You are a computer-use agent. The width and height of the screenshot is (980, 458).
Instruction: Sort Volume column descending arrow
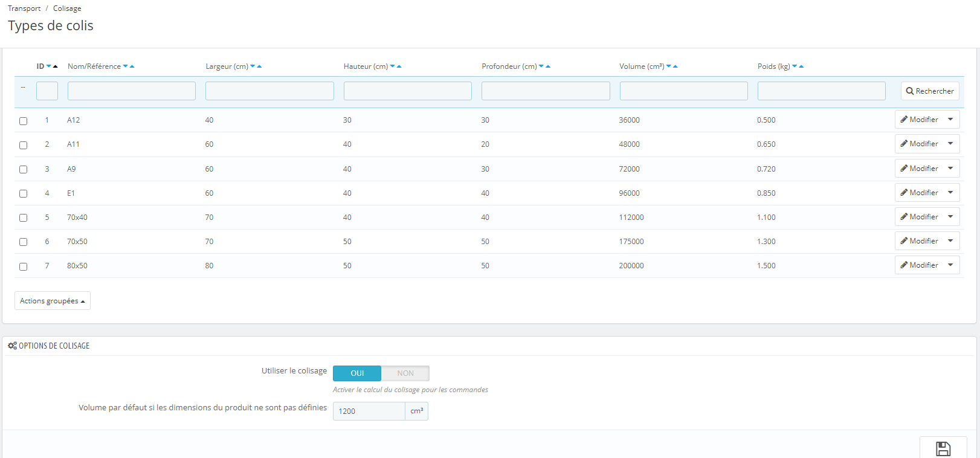pyautogui.click(x=669, y=66)
